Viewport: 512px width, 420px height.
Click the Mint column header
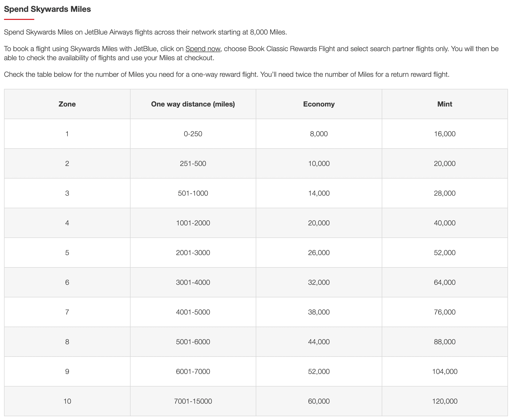[x=445, y=104]
